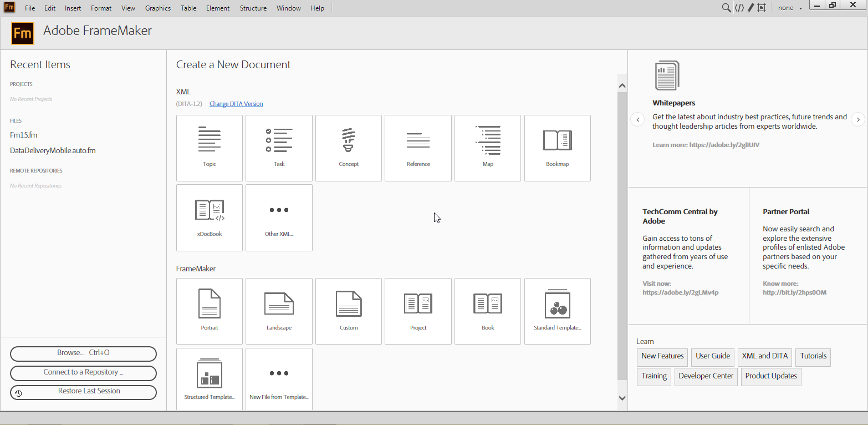
Task: Select the WYSIWYG page view icon
Action: [762, 8]
